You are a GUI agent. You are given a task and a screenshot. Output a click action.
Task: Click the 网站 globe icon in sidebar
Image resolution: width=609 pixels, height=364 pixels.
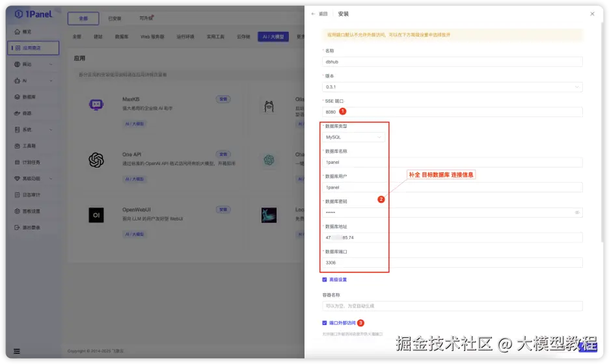point(17,64)
